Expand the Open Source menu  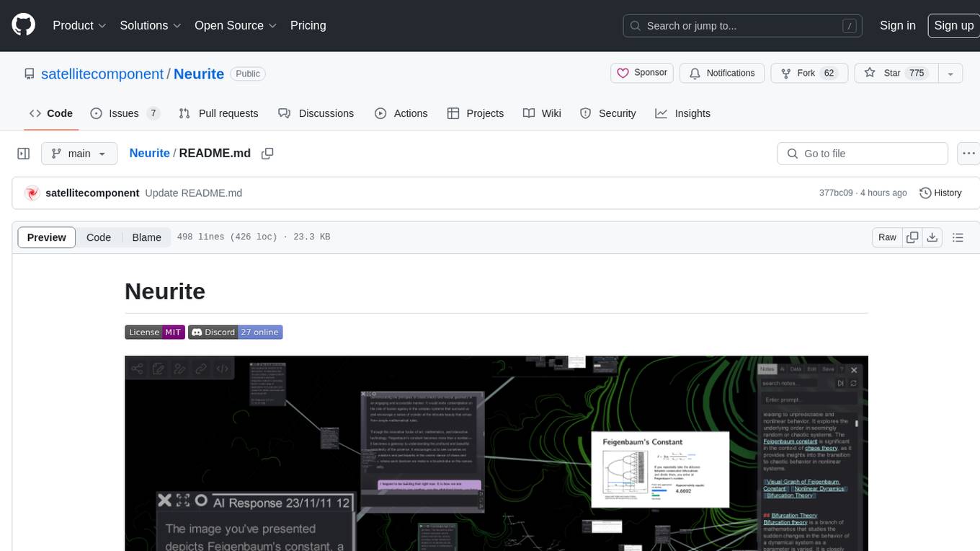click(x=236, y=25)
